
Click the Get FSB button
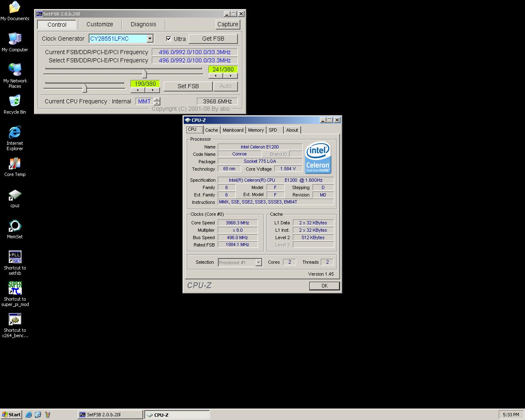pyautogui.click(x=213, y=39)
